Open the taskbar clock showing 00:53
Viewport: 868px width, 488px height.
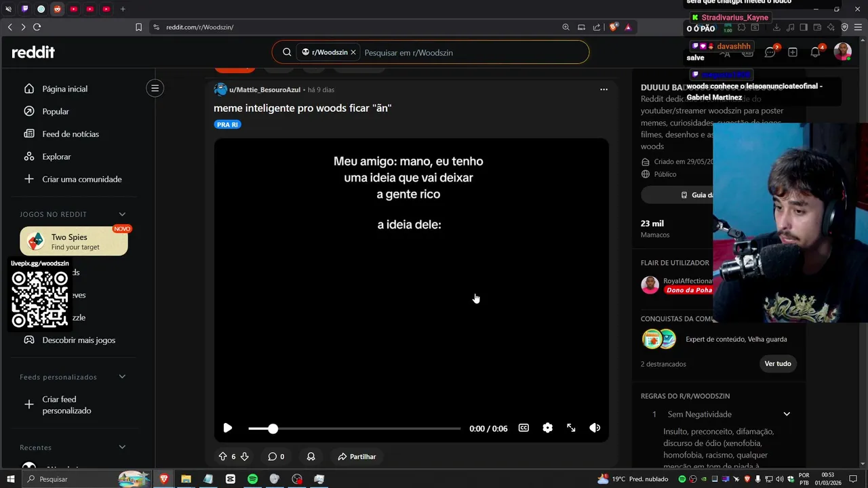click(827, 479)
